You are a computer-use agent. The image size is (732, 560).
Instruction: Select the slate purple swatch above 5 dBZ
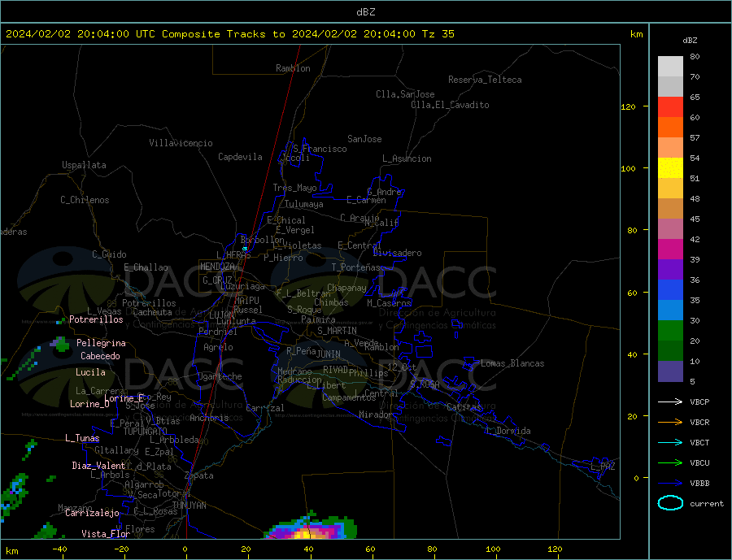(670, 371)
